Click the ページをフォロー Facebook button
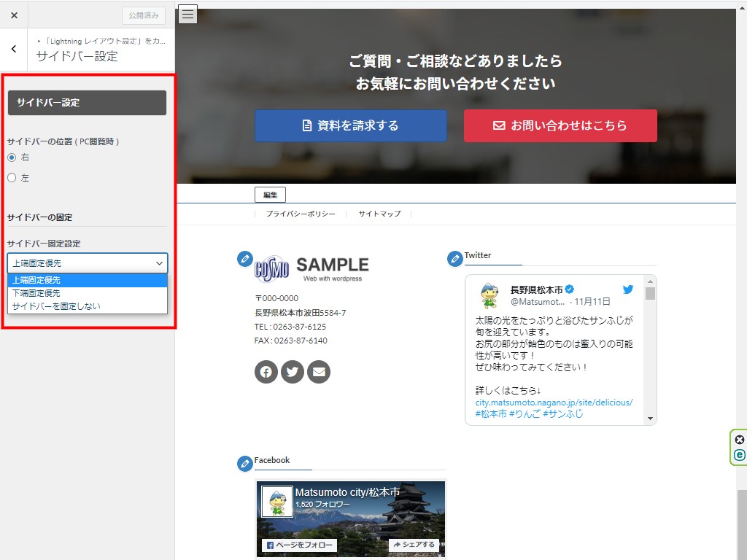The image size is (747, 560). [x=298, y=545]
